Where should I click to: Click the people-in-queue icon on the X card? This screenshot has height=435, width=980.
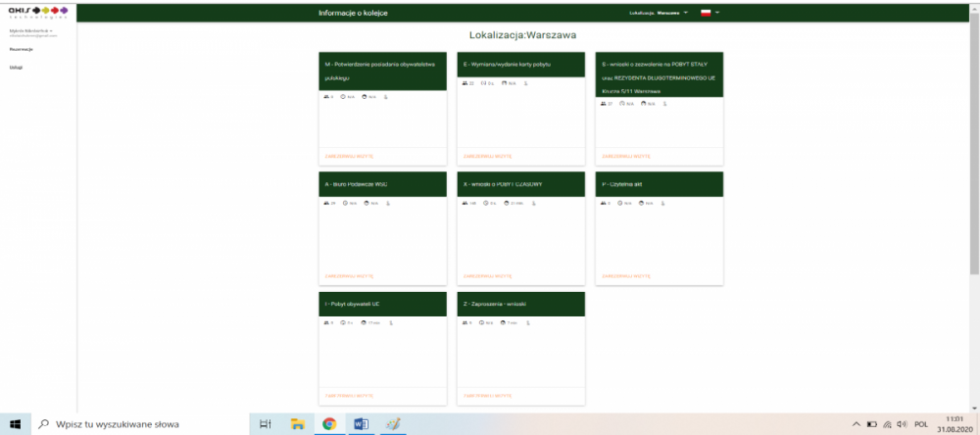coord(465,203)
